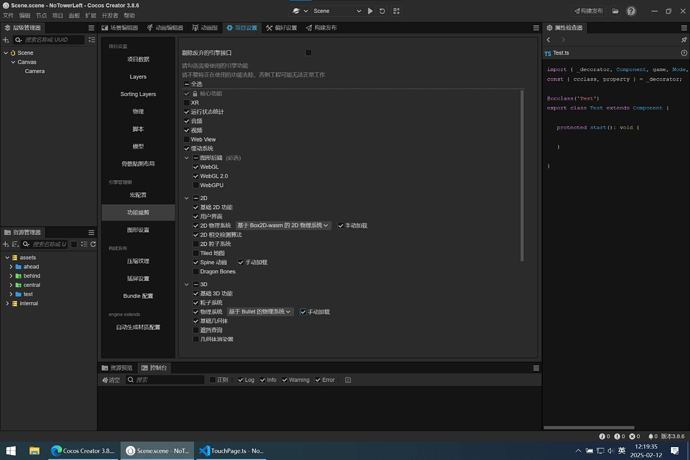Switch to the 控制台 tab
The height and width of the screenshot is (460, 690).
pyautogui.click(x=154, y=368)
